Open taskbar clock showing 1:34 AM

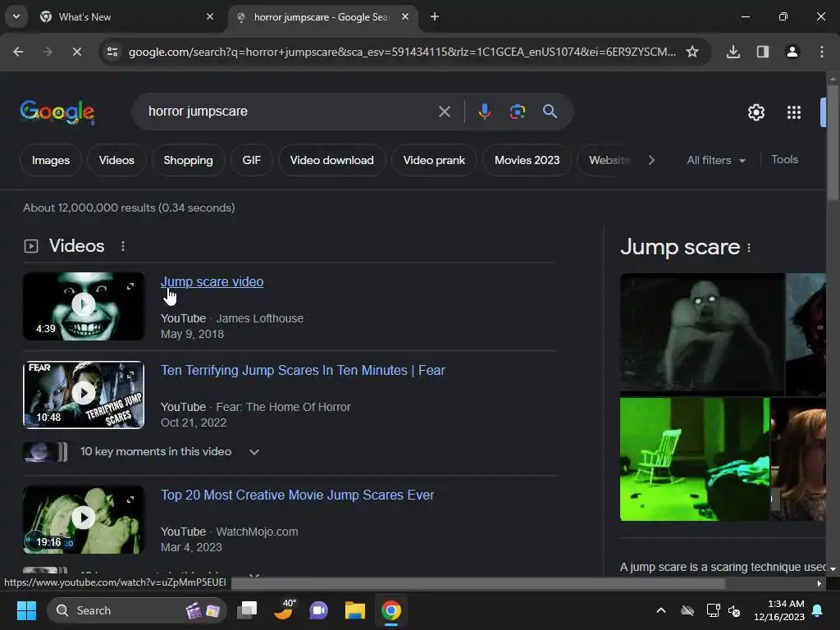(x=779, y=610)
